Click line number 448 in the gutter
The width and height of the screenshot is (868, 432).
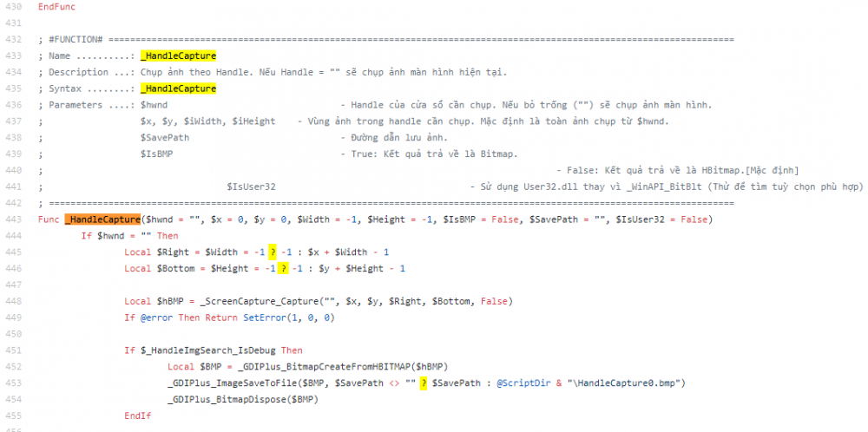point(12,302)
